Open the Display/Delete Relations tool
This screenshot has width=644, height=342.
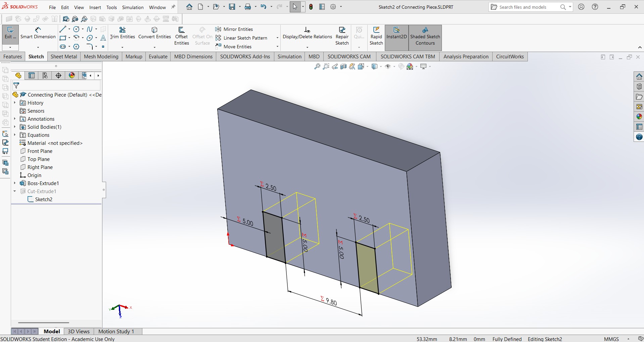[x=307, y=33]
